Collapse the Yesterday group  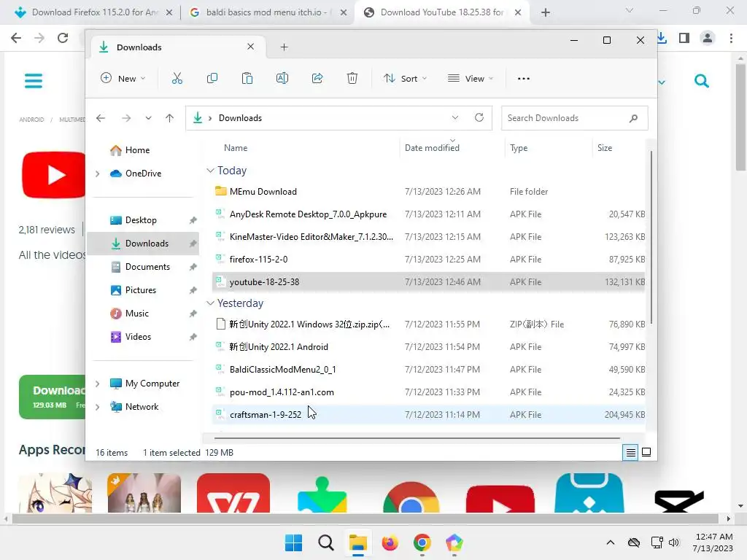(x=210, y=303)
